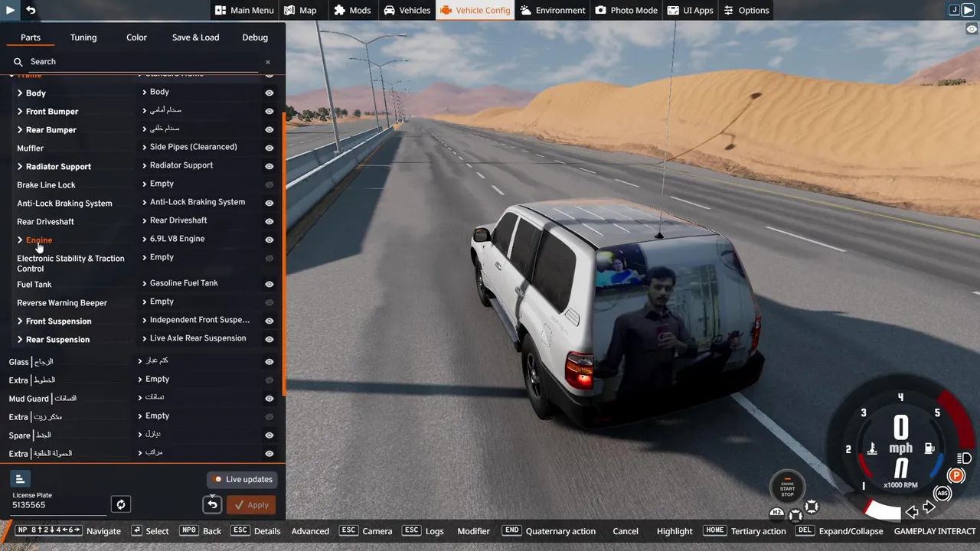This screenshot has width=980, height=551.
Task: Resume simulation with the play icon
Action: [11, 10]
